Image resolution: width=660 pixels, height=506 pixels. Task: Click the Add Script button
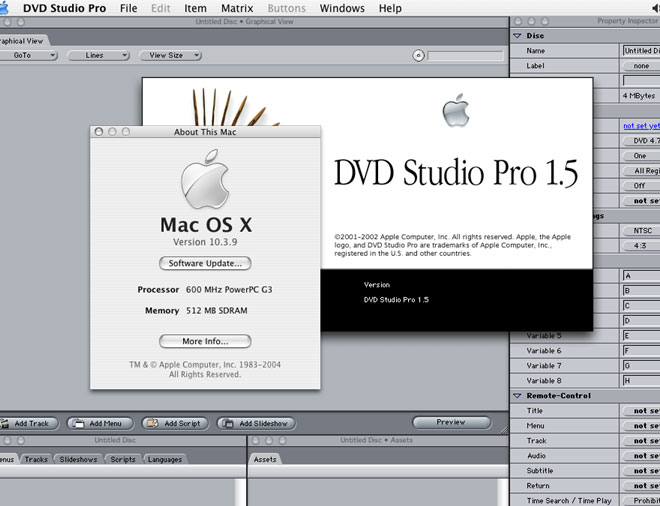(175, 423)
